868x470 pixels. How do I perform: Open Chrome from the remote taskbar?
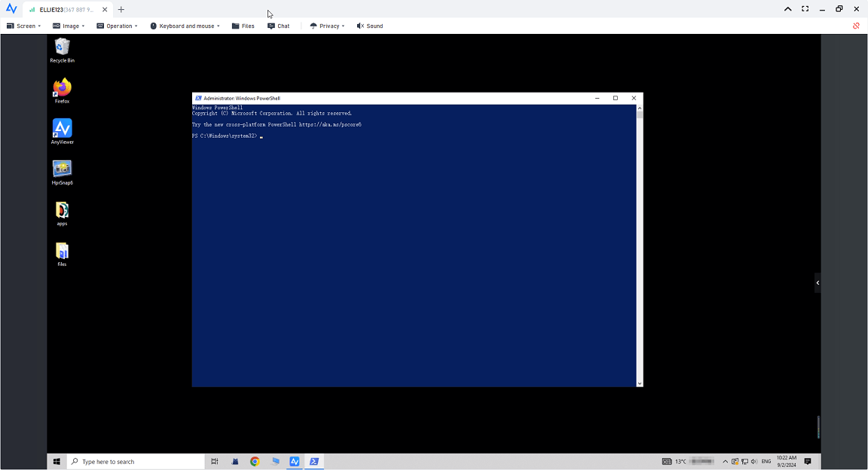255,461
